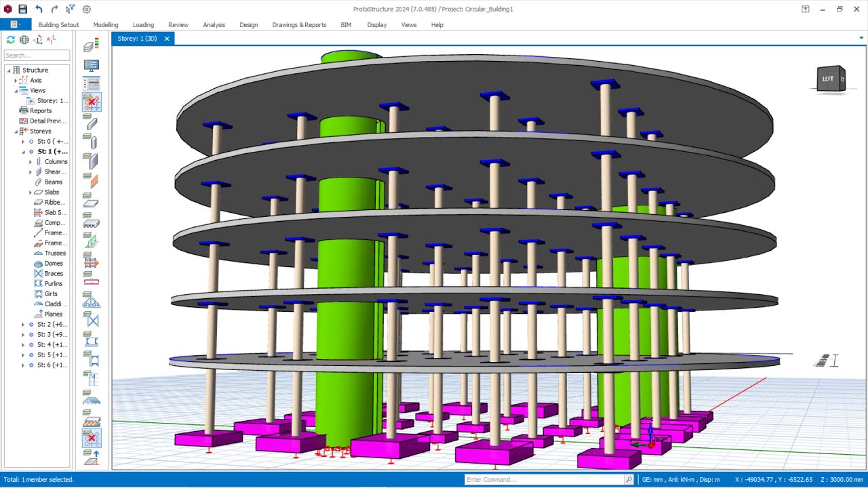Screen dimensions: 868x488
Task: Toggle column visibility in vertical toolbar
Action: [92, 142]
